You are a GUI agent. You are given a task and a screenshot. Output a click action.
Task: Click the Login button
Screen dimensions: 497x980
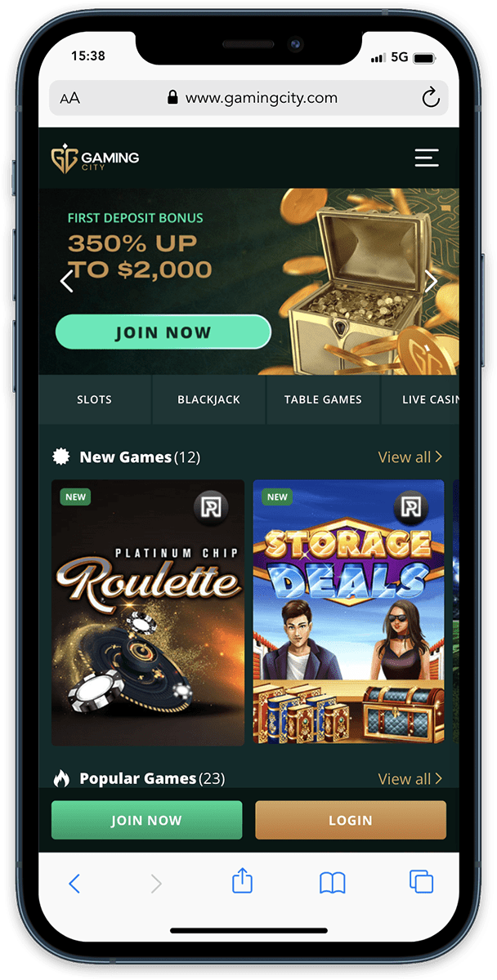point(351,820)
